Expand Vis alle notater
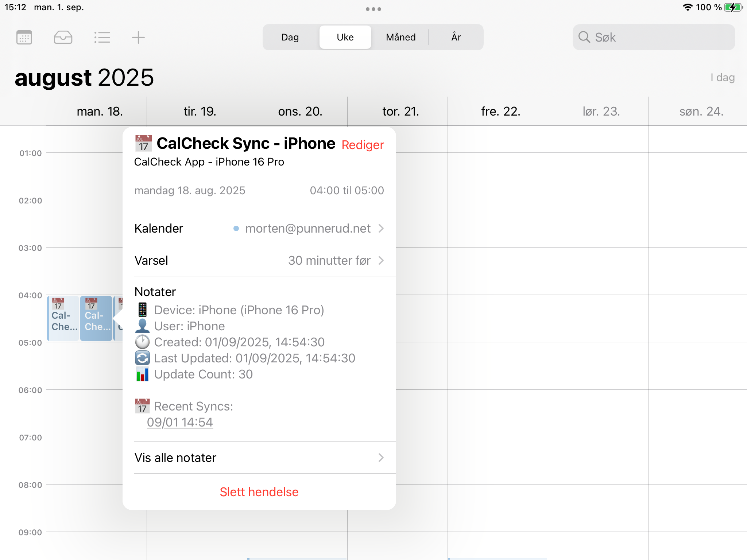Viewport: 747px width, 560px height. [x=259, y=458]
